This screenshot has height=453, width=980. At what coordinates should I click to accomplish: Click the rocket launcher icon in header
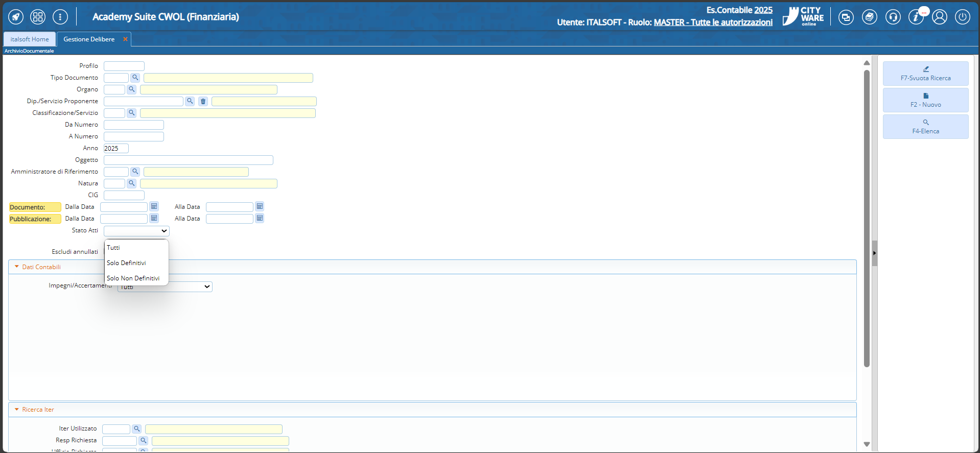[x=16, y=17]
